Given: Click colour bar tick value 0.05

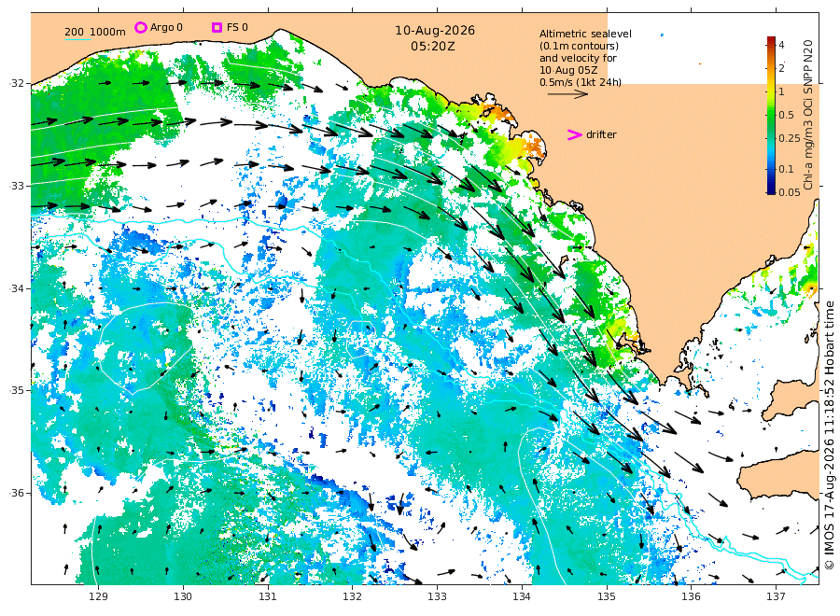Looking at the screenshot, I should [789, 192].
